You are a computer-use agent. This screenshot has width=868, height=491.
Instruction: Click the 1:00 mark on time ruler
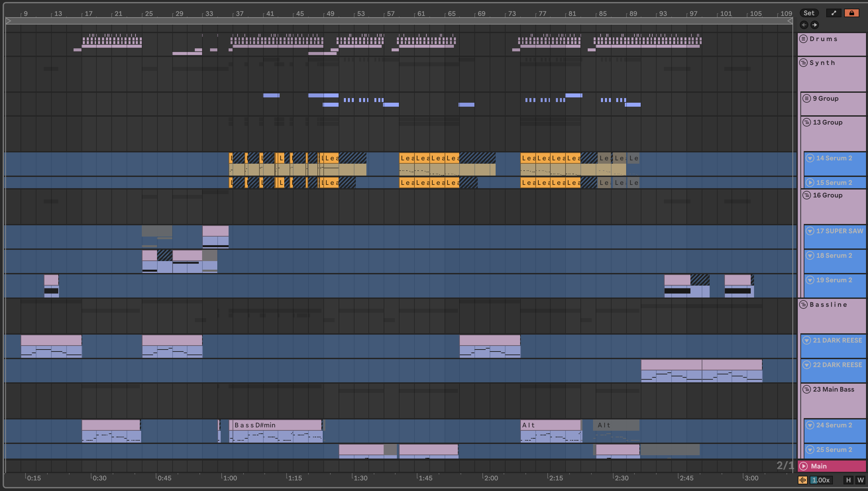coord(230,478)
